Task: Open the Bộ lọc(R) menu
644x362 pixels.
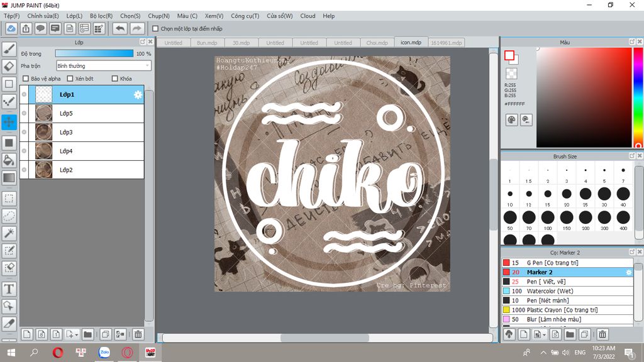Action: pyautogui.click(x=101, y=16)
